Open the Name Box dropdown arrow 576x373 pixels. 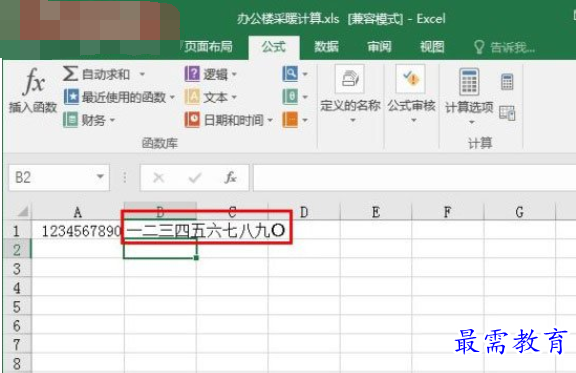(x=100, y=177)
